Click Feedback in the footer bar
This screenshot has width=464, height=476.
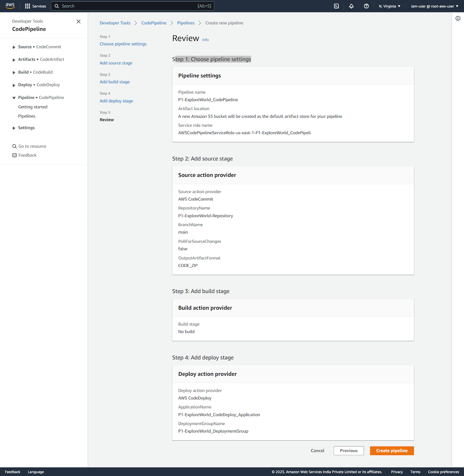pyautogui.click(x=13, y=472)
